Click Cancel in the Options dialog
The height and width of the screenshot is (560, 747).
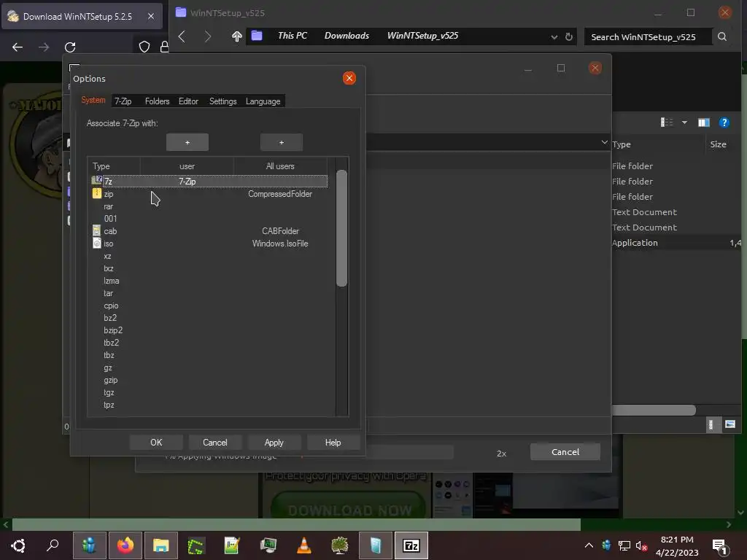click(215, 443)
